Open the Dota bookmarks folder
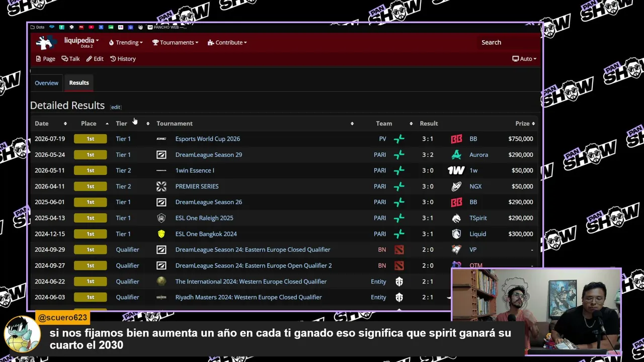644x362 pixels. pyautogui.click(x=38, y=27)
